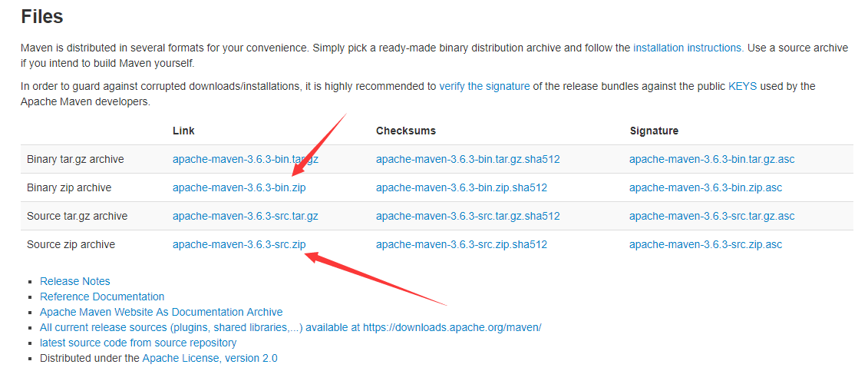Open apache-maven-3.6.3-bin.tar.gz.asc signature

point(712,160)
